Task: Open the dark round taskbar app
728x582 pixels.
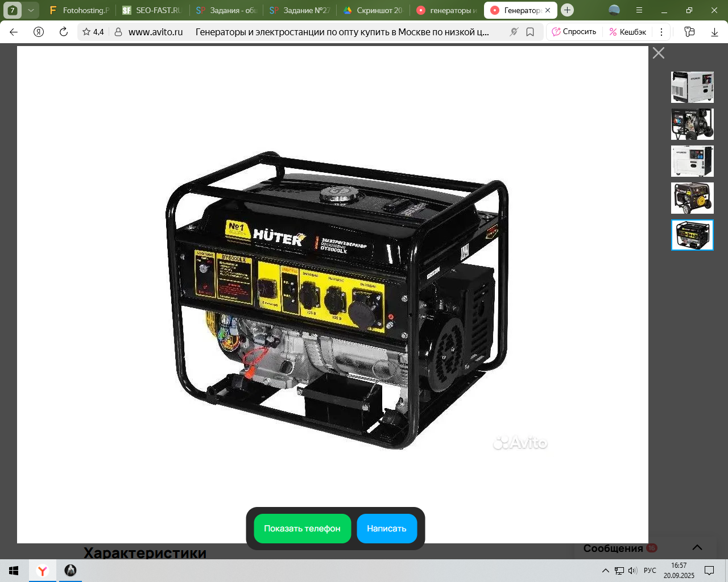Action: [x=71, y=571]
